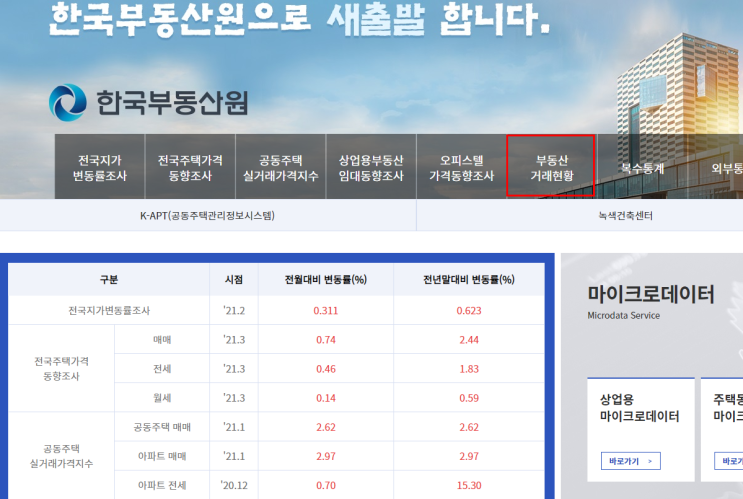
Task: Click the 0.46 value in 전세 row
Action: tap(326, 369)
